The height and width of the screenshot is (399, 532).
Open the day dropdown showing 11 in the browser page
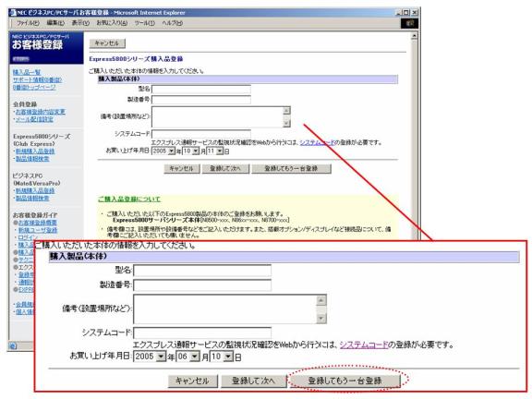point(215,151)
